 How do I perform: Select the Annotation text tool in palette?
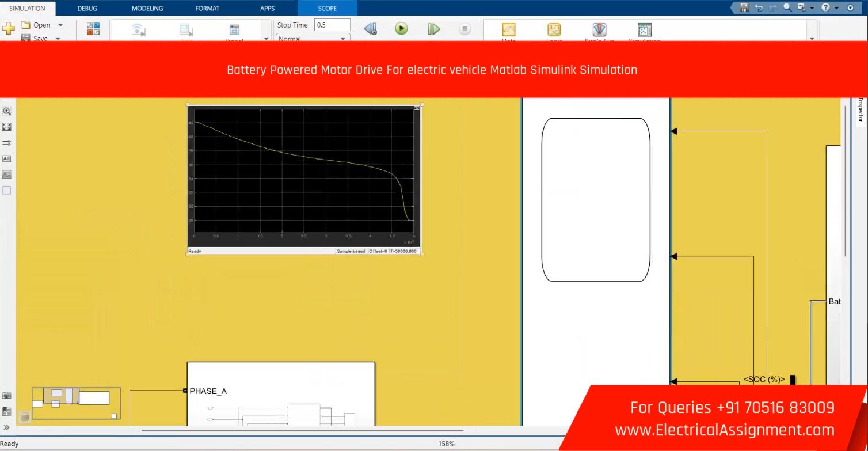tap(7, 158)
